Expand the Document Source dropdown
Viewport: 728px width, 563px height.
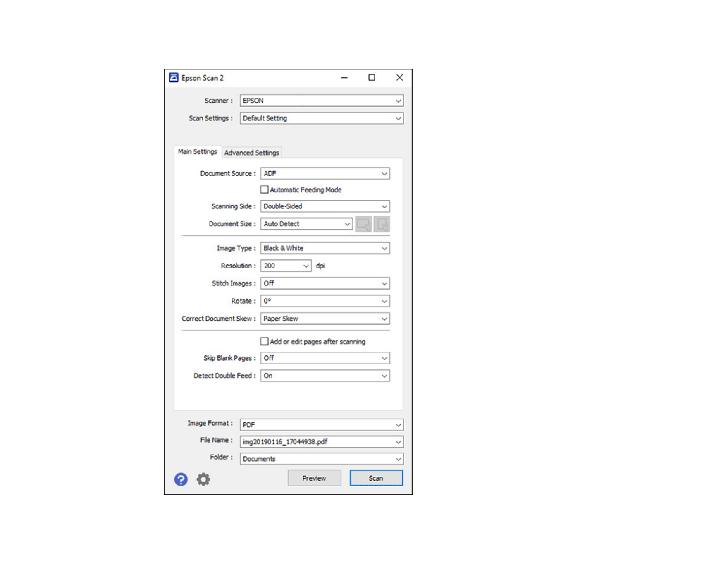tap(325, 173)
